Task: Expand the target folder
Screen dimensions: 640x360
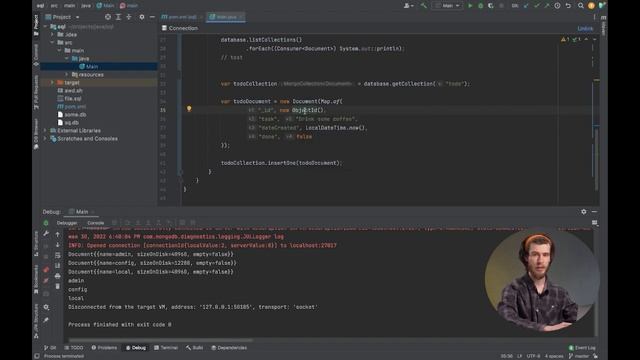Action: point(53,82)
